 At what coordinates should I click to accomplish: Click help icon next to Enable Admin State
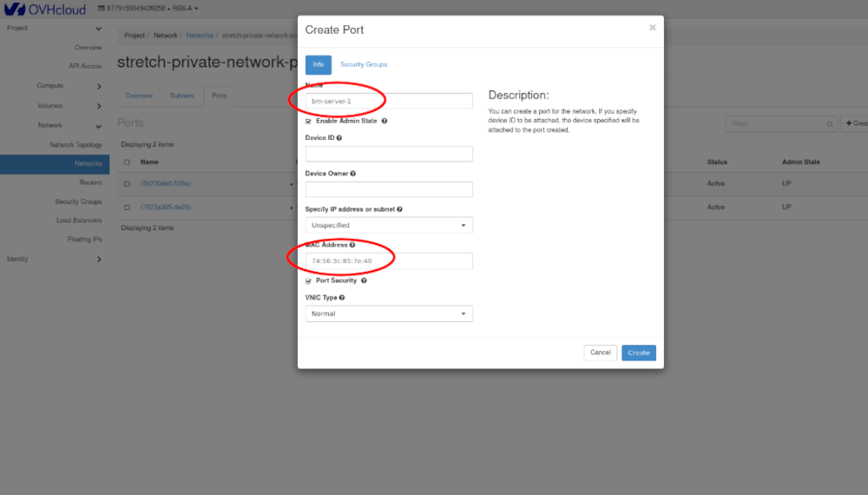(x=385, y=121)
